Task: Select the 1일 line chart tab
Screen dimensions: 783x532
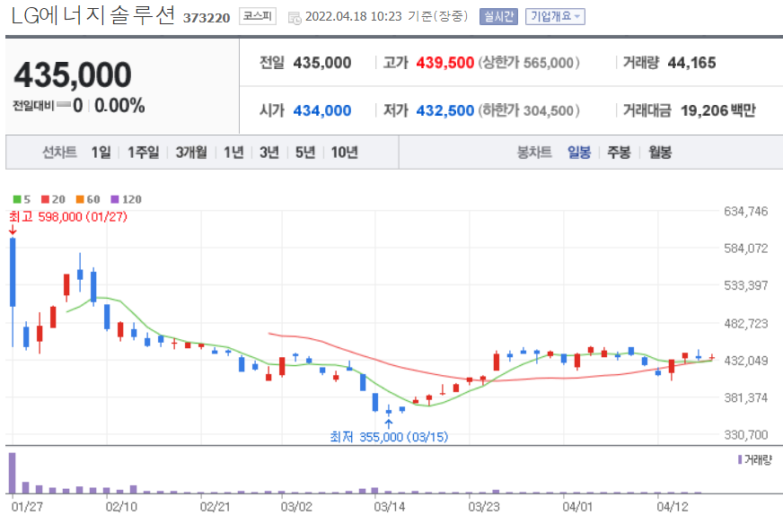Action: pos(101,152)
